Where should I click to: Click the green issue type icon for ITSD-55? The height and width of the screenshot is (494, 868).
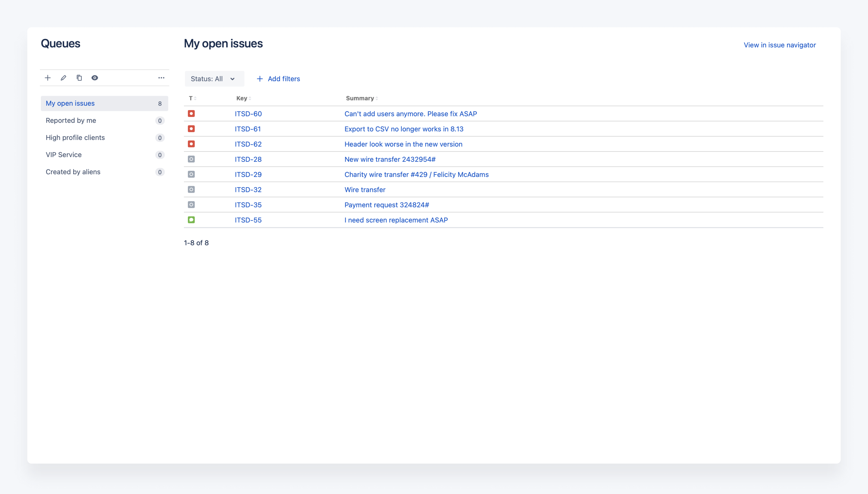(192, 220)
